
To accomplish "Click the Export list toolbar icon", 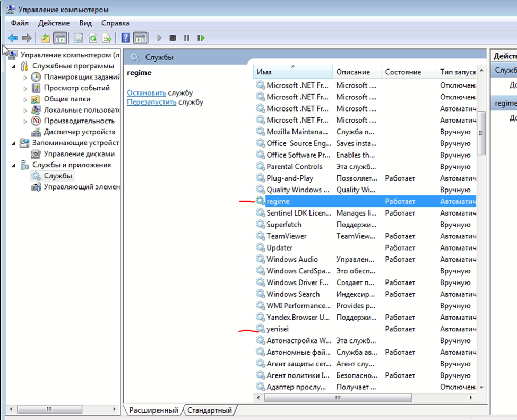I will 107,38.
